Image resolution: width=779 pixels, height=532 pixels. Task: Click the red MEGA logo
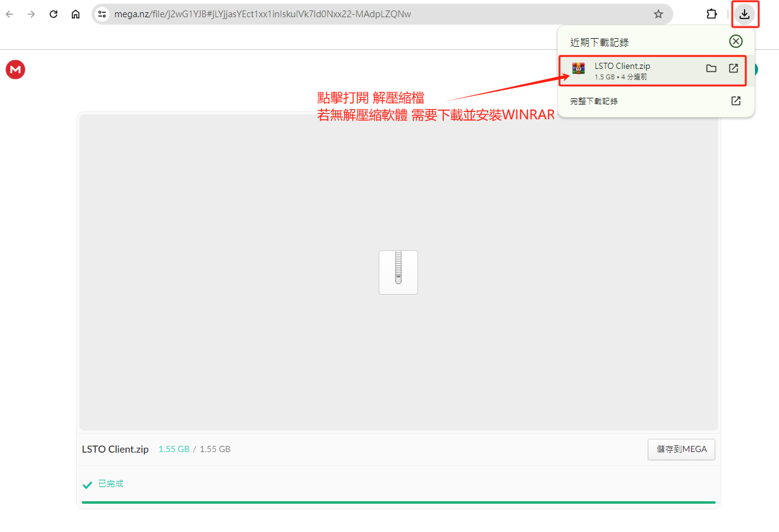pos(15,69)
